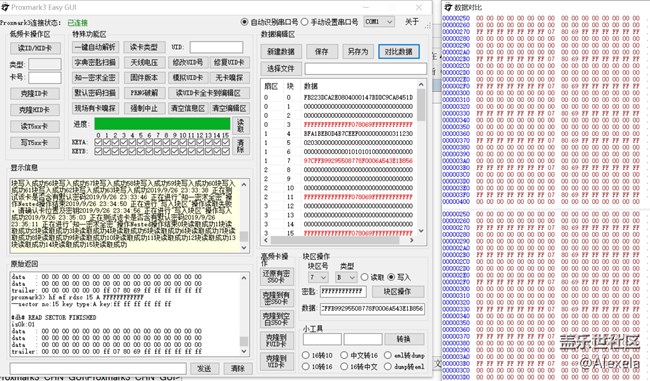Toggle KEYA checkbox for sector 7
Viewport: 650px width, 381px height.
[x=158, y=142]
